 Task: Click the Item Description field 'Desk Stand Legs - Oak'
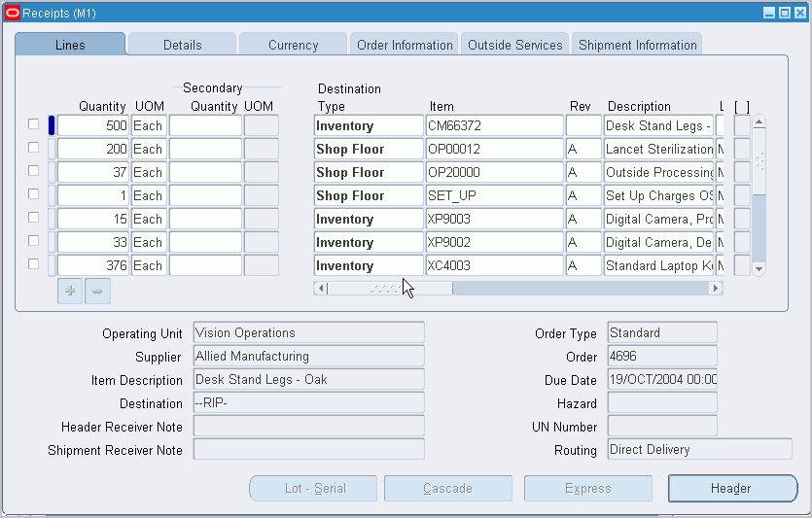coord(308,379)
